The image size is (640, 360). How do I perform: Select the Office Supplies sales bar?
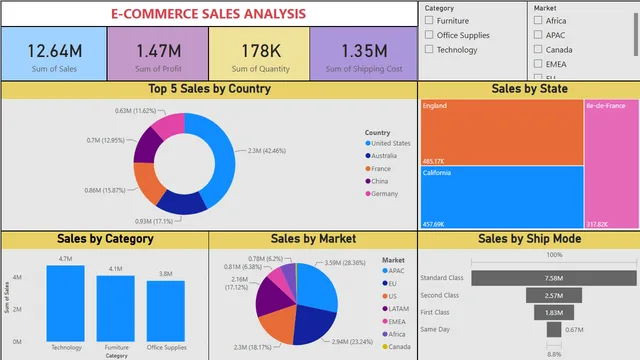(x=166, y=311)
